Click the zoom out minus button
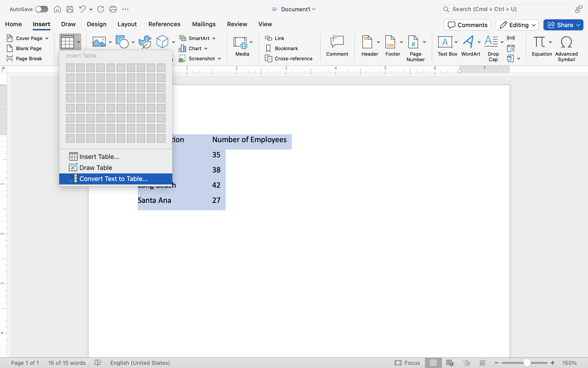Viewport: 588px width, 368px height. point(496,363)
